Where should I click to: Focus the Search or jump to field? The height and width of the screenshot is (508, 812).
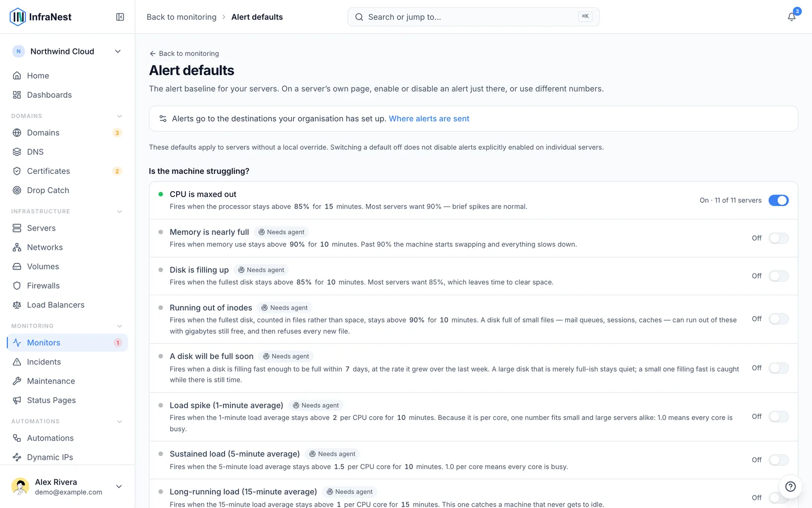click(x=473, y=17)
